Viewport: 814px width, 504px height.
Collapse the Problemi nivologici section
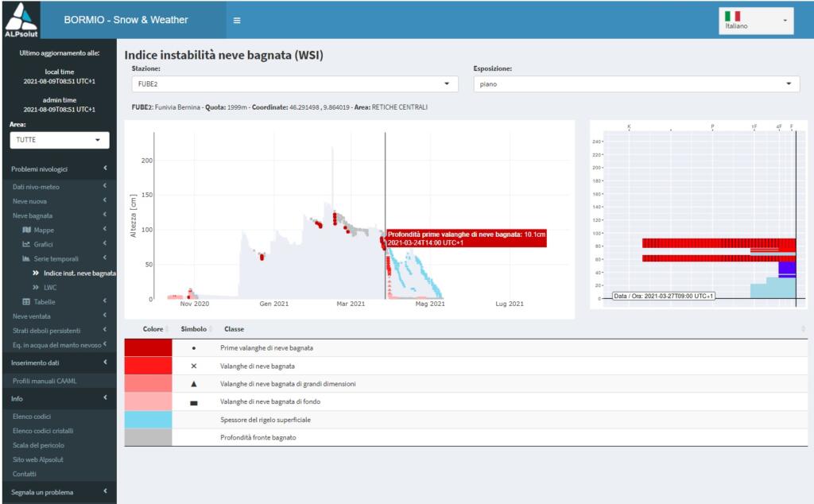click(59, 169)
